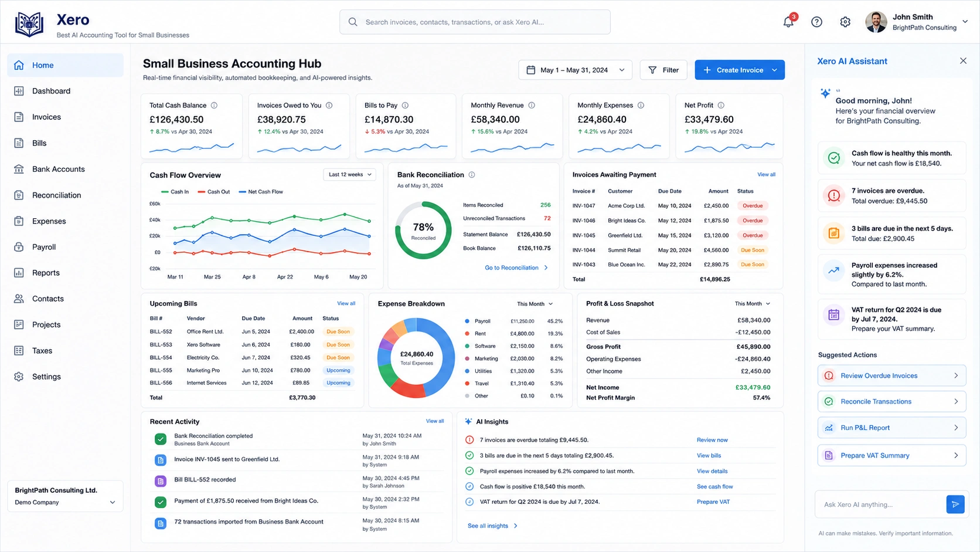This screenshot has height=552, width=980.
Task: Click the Ask Xero AI anything input
Action: [880, 504]
